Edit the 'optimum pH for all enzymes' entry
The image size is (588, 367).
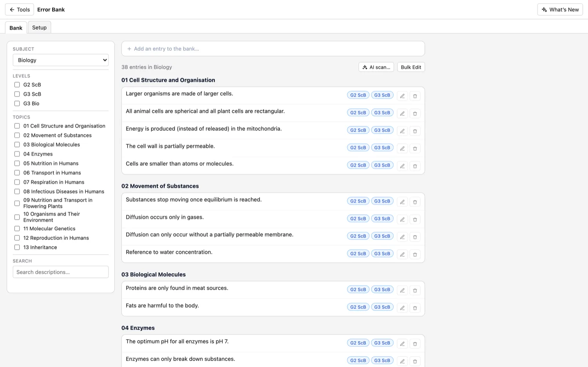tap(402, 344)
